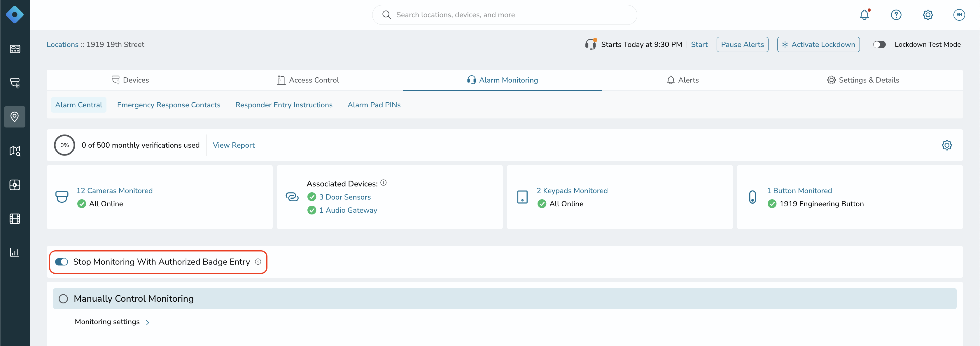This screenshot has width=980, height=346.
Task: Click 'Monitoring settings' label
Action: coord(107,321)
